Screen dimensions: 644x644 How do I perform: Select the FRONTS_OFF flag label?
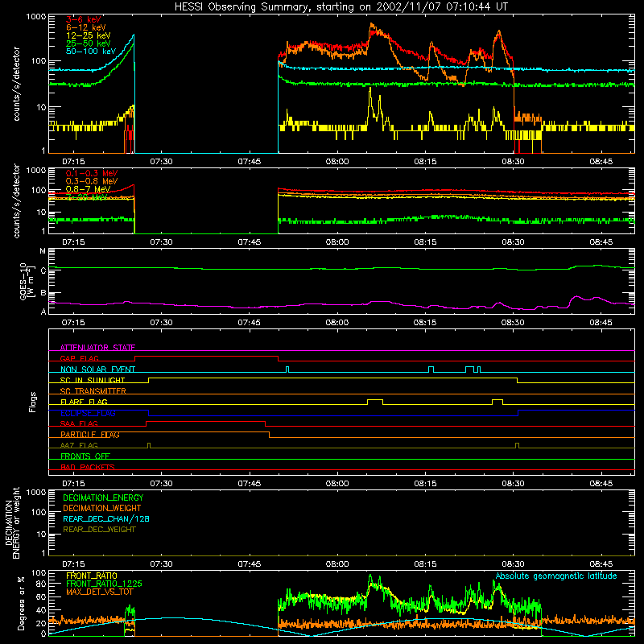pos(85,456)
